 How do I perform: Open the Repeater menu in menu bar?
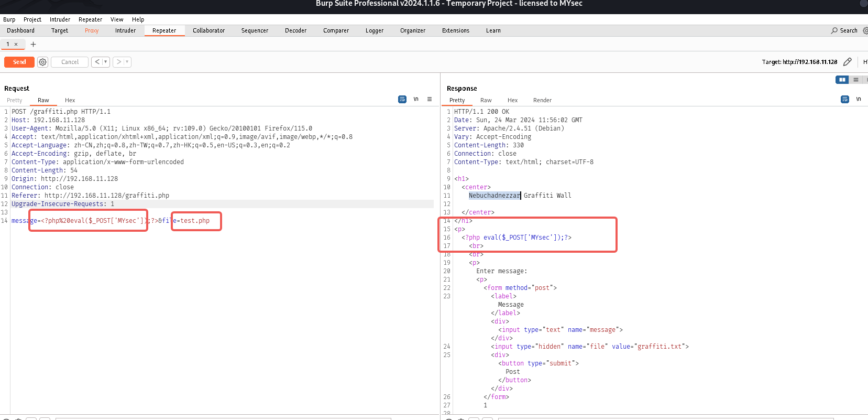tap(90, 19)
